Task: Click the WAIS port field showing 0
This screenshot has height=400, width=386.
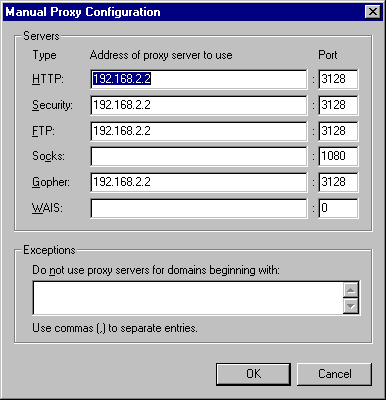Action: (x=338, y=208)
